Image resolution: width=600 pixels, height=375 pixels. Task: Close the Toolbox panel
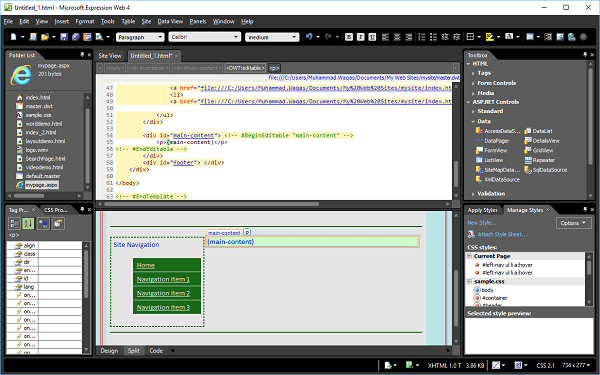click(x=592, y=55)
